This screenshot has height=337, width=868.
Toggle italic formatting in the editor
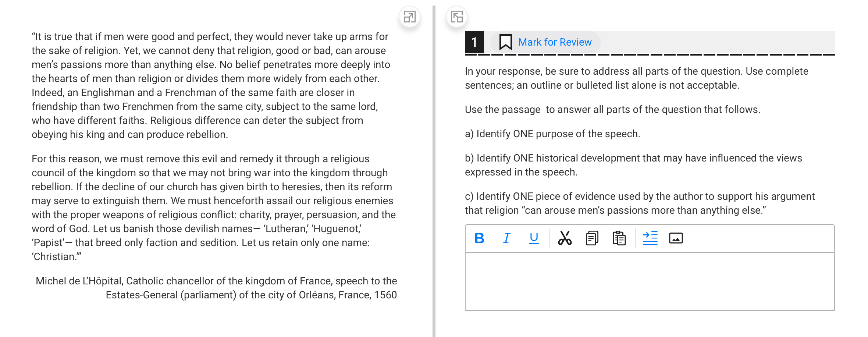[506, 238]
